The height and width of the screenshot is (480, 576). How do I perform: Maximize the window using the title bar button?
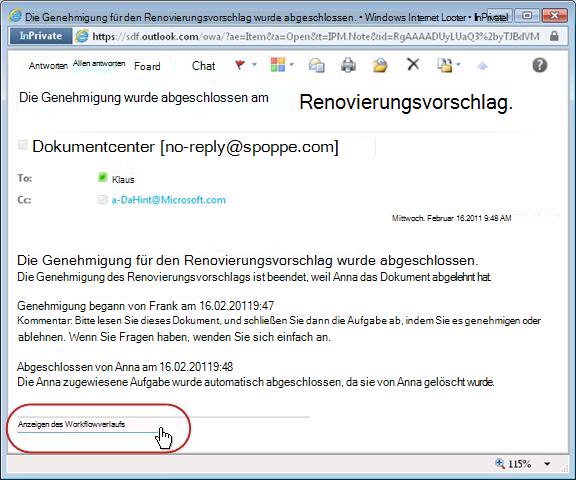click(527, 16)
